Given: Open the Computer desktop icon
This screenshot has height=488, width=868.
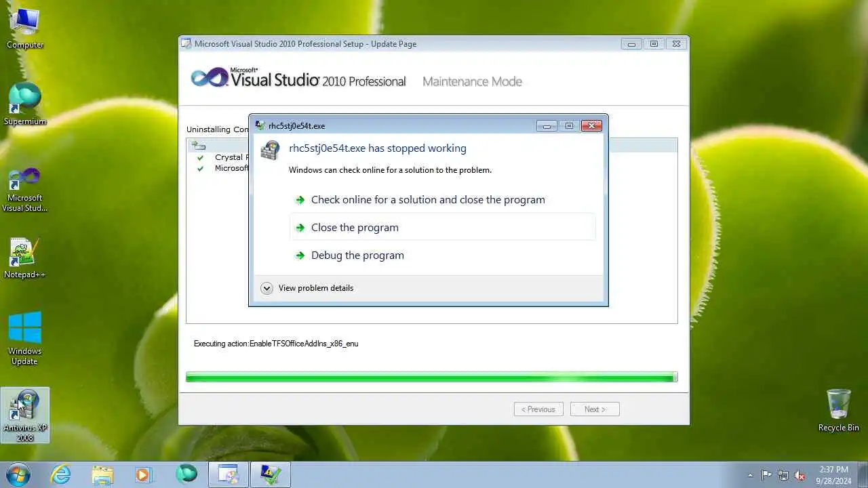Looking at the screenshot, I should 25,28.
